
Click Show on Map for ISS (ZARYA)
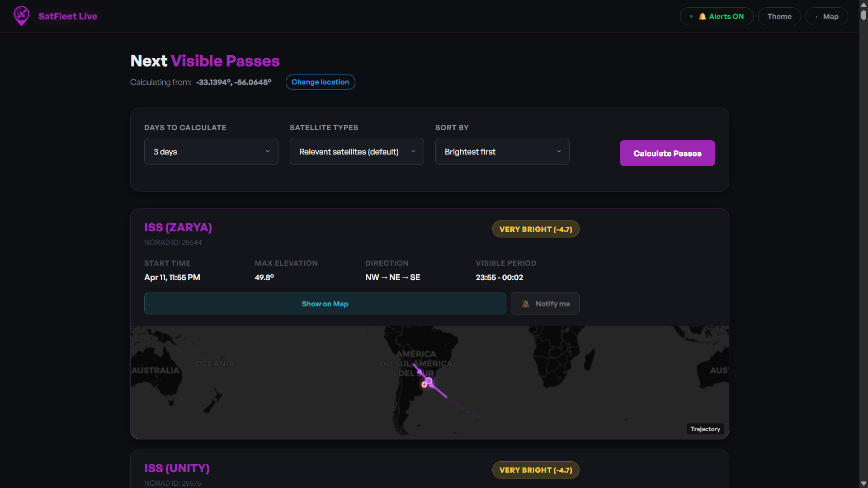325,304
